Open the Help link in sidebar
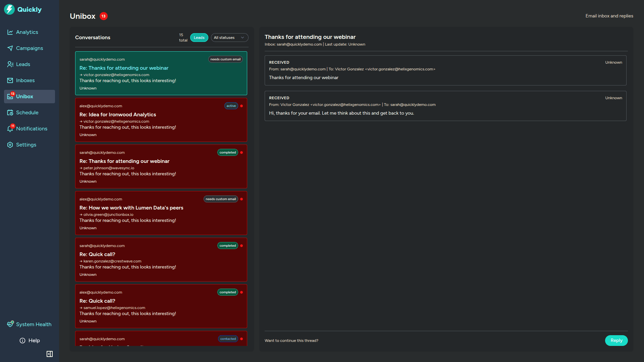The width and height of the screenshot is (644, 362). coord(30,341)
